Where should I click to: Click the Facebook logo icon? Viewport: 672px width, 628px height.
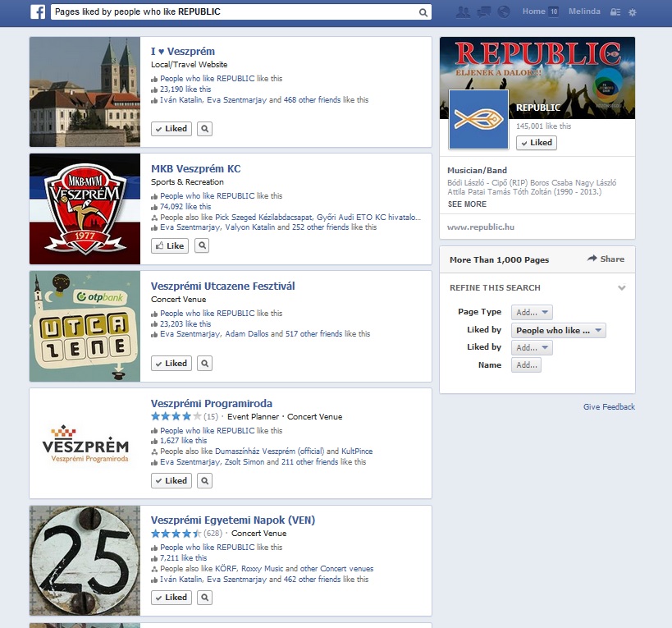(x=38, y=12)
